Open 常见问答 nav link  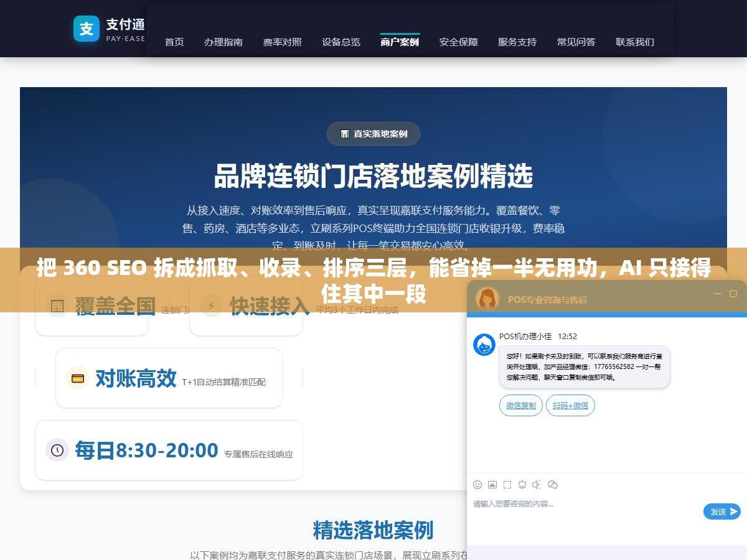pos(576,42)
